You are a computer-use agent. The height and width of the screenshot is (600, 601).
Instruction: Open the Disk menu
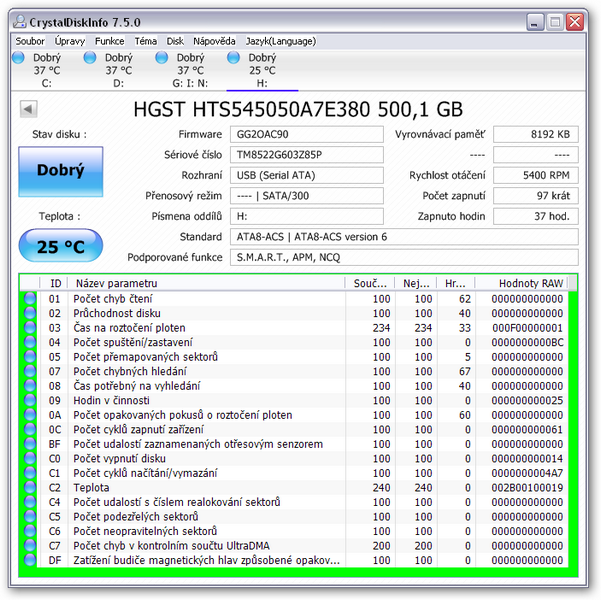[x=175, y=41]
